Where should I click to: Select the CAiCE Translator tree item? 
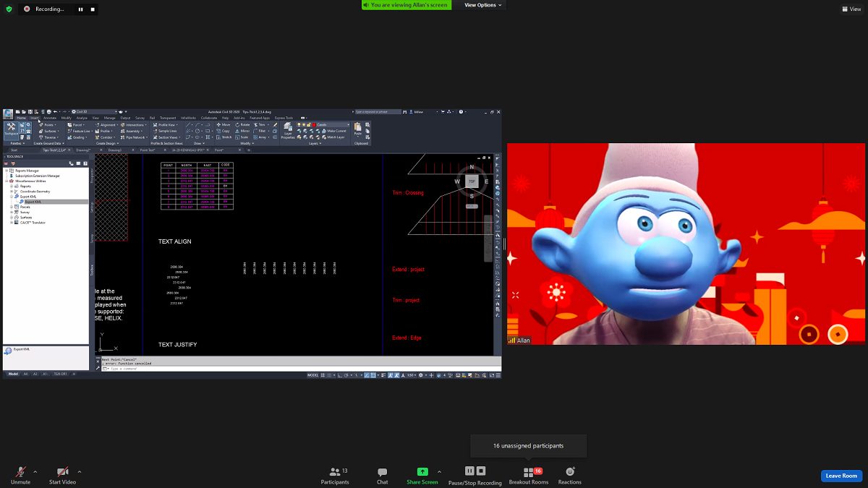[33, 223]
